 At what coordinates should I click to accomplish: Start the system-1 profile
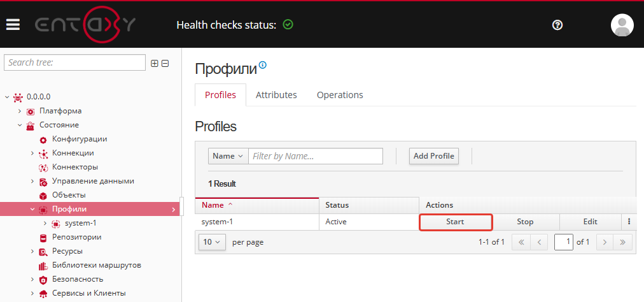coord(456,222)
